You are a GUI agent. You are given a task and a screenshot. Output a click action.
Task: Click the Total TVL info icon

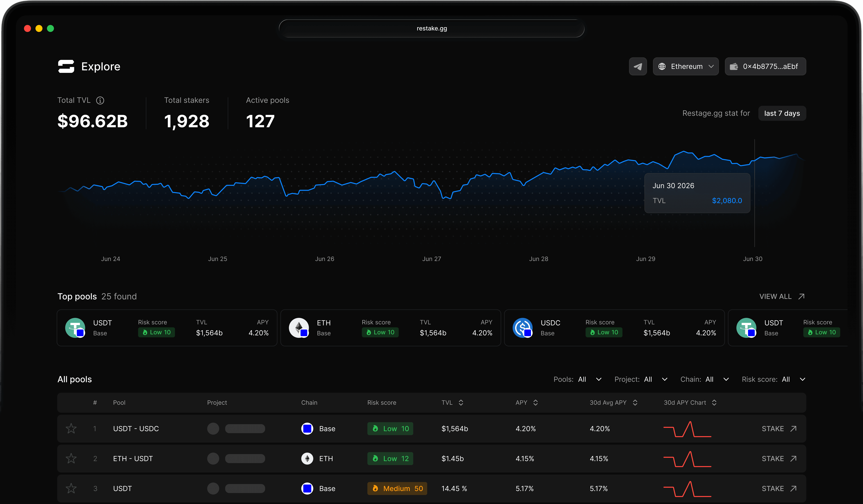pyautogui.click(x=100, y=100)
